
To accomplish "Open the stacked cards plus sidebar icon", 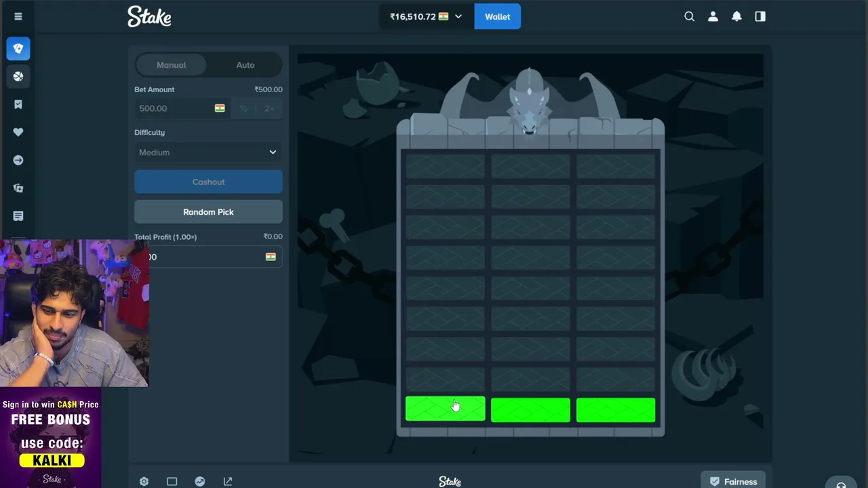I will point(18,188).
